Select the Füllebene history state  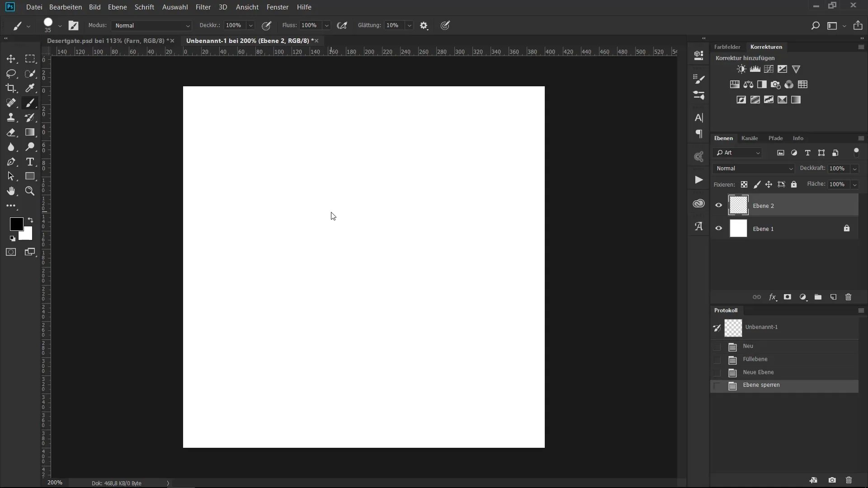[x=784, y=360]
